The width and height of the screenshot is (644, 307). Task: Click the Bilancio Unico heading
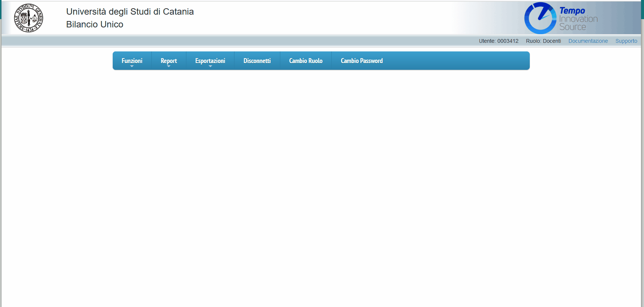(95, 24)
